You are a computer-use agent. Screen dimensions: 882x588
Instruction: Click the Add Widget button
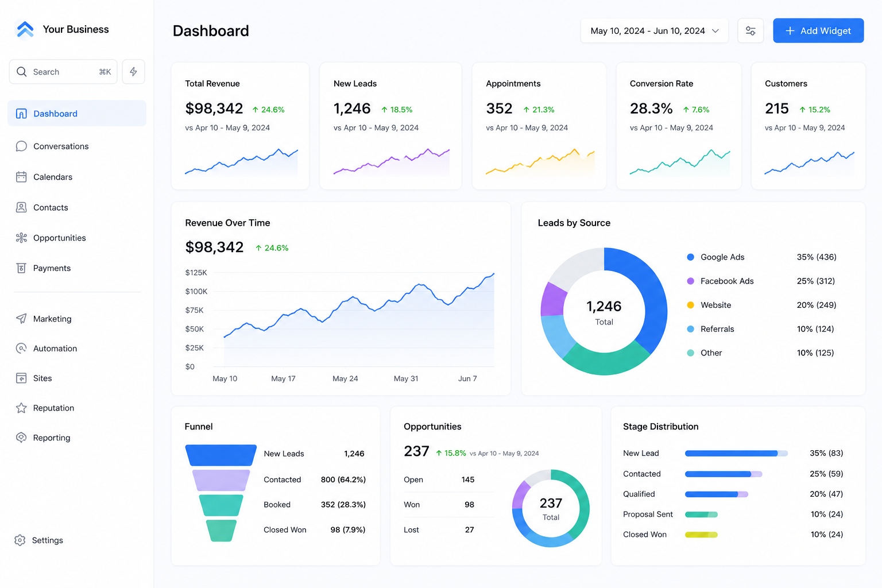(818, 31)
